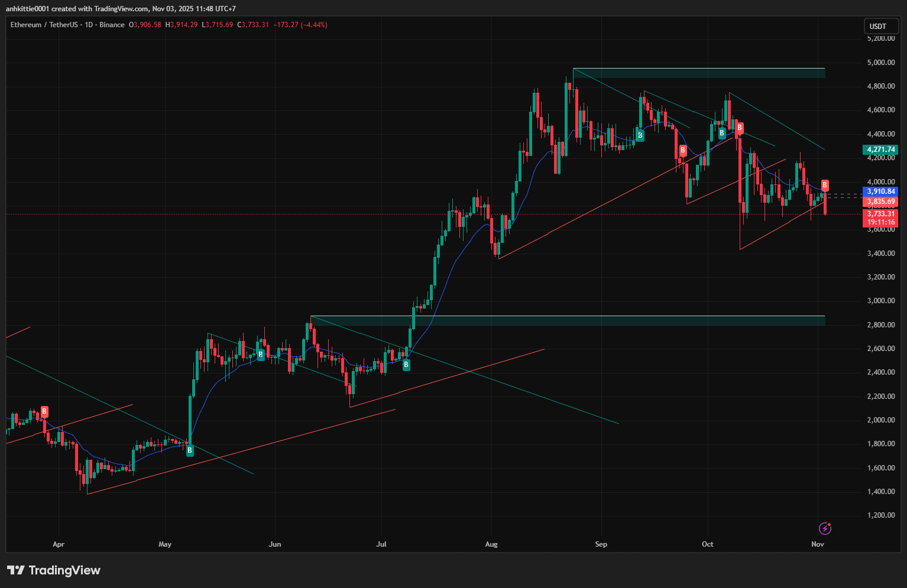Select the green B marker in early May

click(190, 450)
